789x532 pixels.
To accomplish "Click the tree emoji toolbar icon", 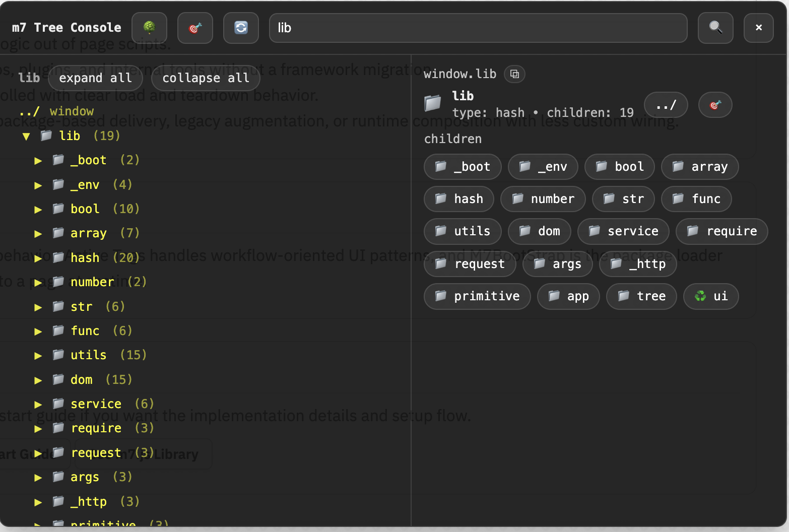I will (149, 28).
